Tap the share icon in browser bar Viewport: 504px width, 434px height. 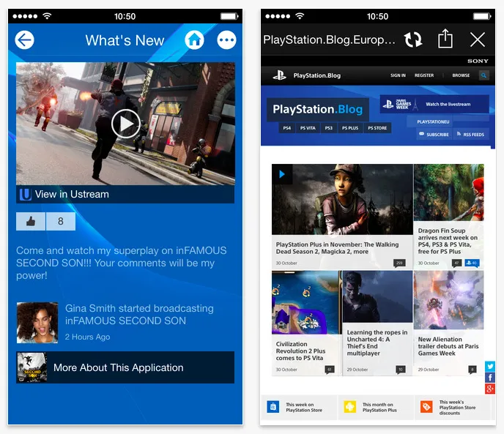pos(445,39)
